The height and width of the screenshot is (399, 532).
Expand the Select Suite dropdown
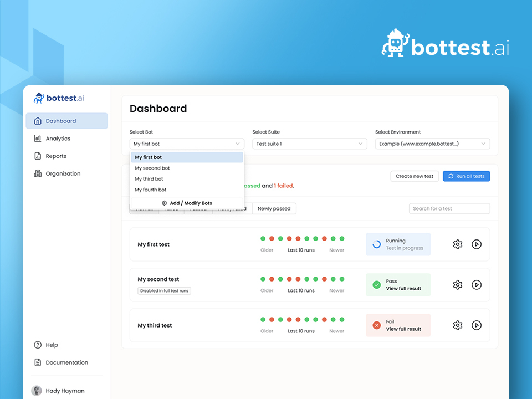coord(309,144)
